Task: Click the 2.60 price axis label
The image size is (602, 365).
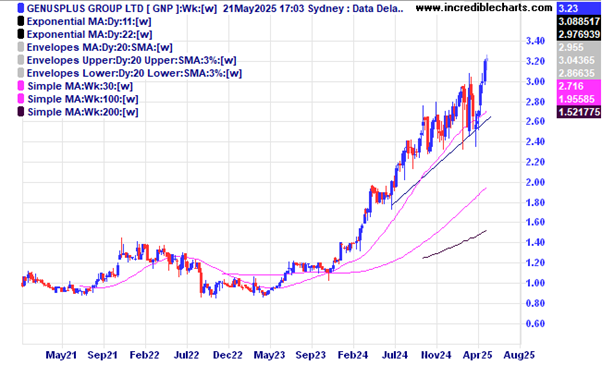Action: pyautogui.click(x=535, y=121)
